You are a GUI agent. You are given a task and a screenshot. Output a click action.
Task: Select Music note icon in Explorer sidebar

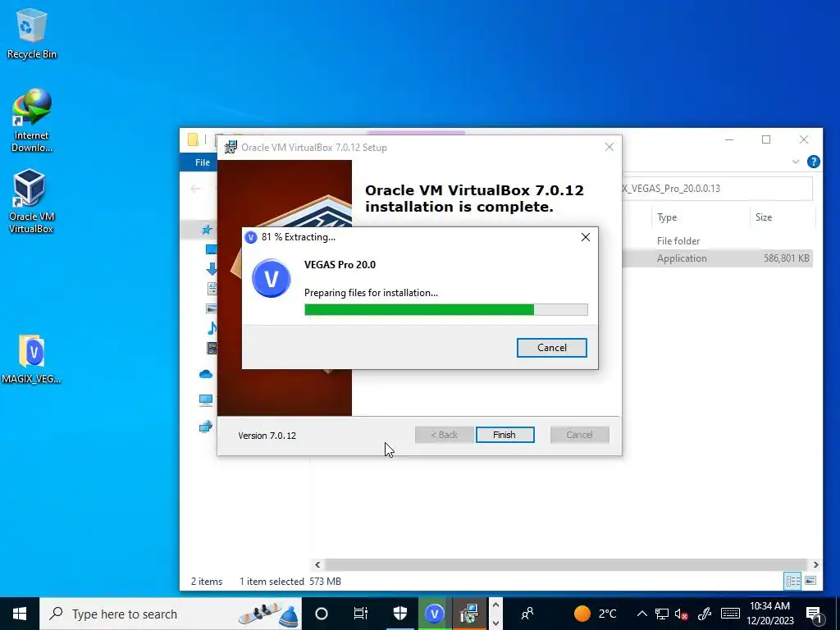212,328
